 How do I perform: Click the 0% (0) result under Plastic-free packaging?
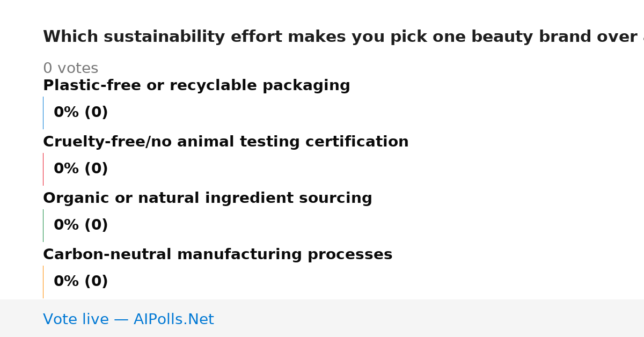[x=81, y=113]
